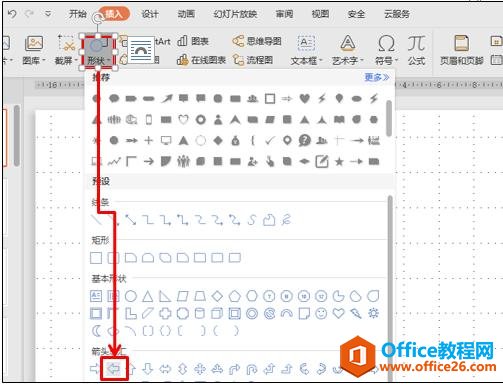Pick the edit-note pencil recommended shape
Image resolution: width=503 pixels, height=384 pixels.
point(322,162)
